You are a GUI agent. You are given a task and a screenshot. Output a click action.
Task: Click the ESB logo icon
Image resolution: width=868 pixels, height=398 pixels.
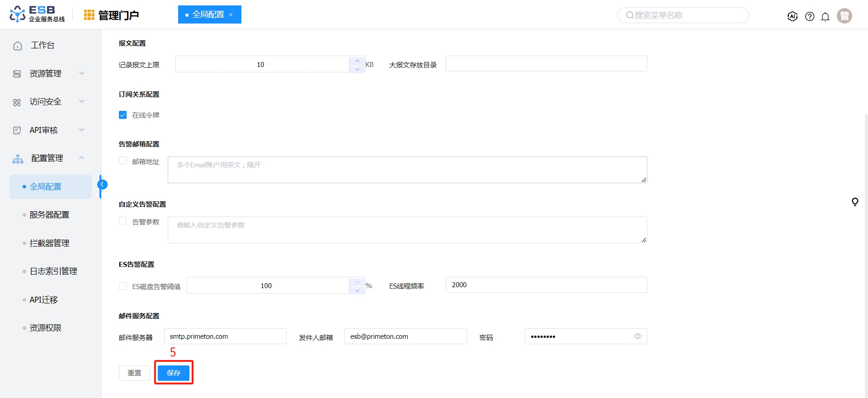18,14
